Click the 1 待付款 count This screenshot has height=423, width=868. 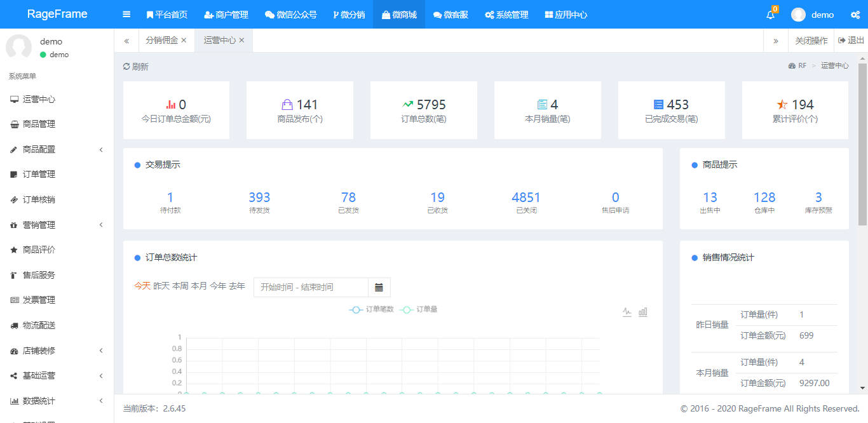coord(170,198)
